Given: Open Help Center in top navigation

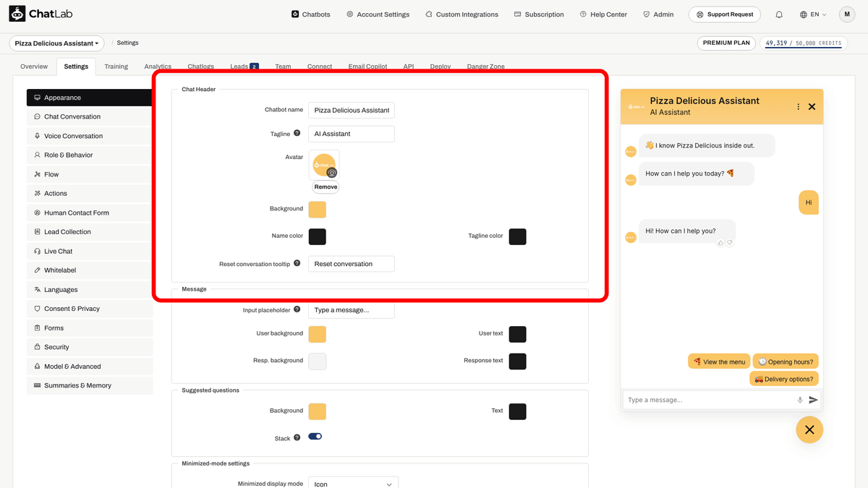Looking at the screenshot, I should pyautogui.click(x=603, y=14).
